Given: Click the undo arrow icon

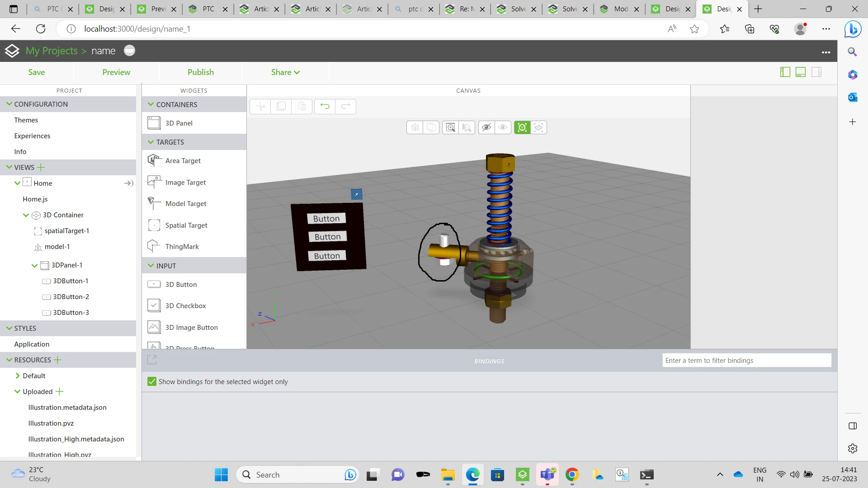Looking at the screenshot, I should [325, 106].
